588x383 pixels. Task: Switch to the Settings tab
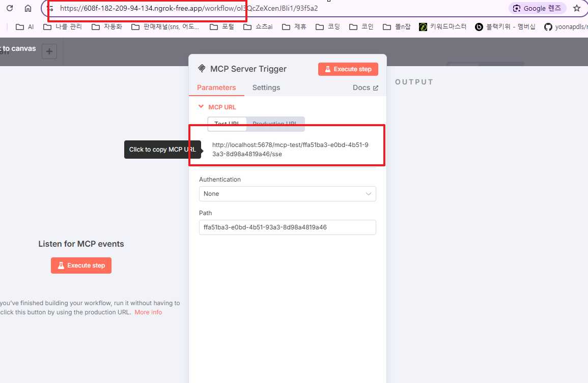(266, 87)
